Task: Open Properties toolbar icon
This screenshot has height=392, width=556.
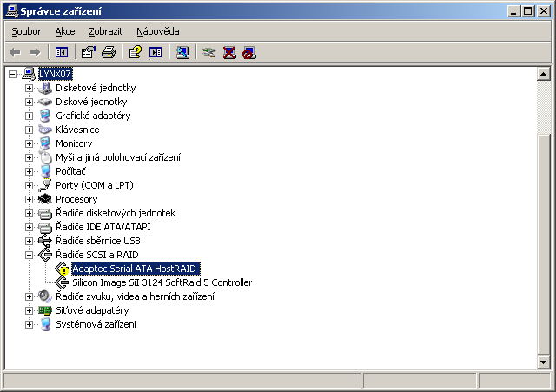Action: (89, 53)
